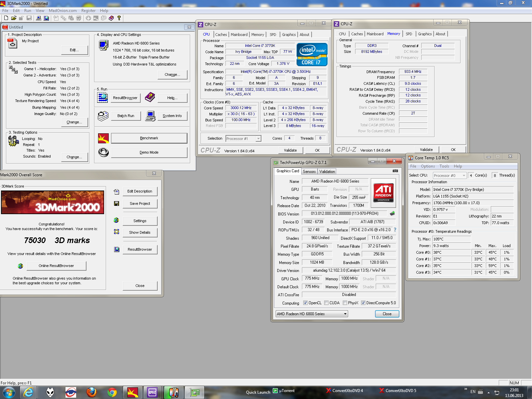Switch to Core Temp on the taskbar

173,392
